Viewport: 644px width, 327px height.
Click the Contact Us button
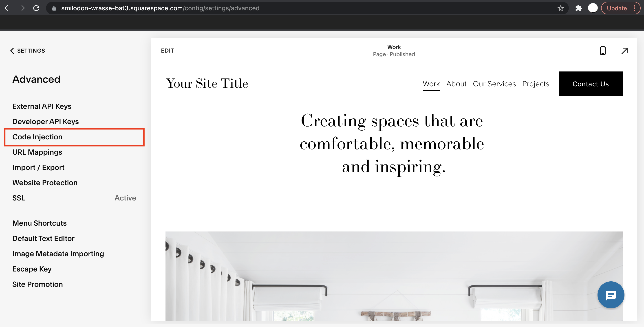coord(591,83)
